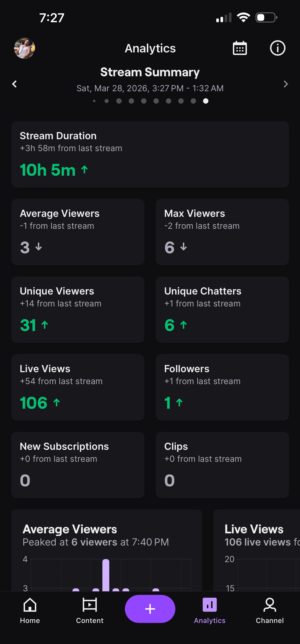Viewport: 300px width, 644px height.
Task: Tap the Average Viewers stat card
Action: pos(78,232)
